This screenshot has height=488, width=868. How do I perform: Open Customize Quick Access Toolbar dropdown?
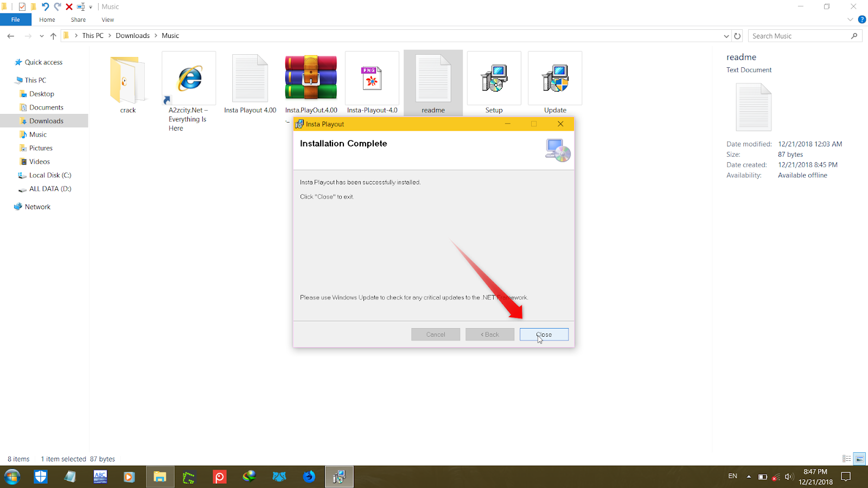click(91, 7)
